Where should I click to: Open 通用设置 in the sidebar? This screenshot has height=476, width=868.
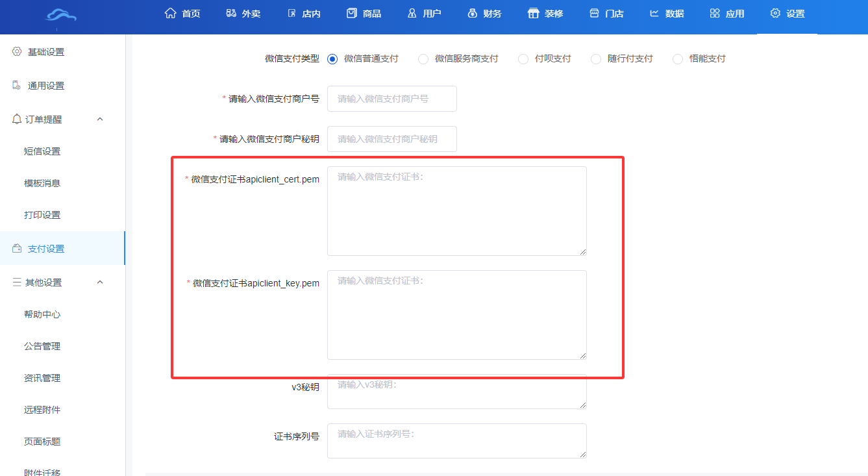pyautogui.click(x=62, y=86)
